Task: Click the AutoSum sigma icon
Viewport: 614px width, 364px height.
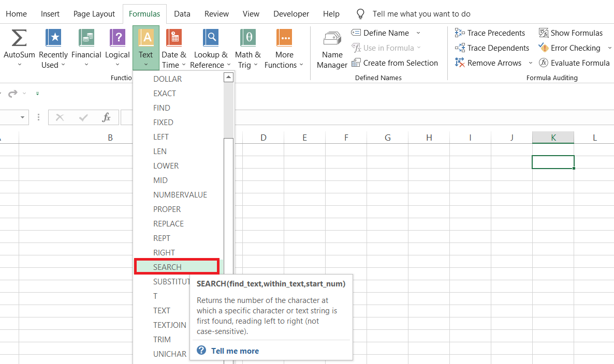Action: (19, 39)
